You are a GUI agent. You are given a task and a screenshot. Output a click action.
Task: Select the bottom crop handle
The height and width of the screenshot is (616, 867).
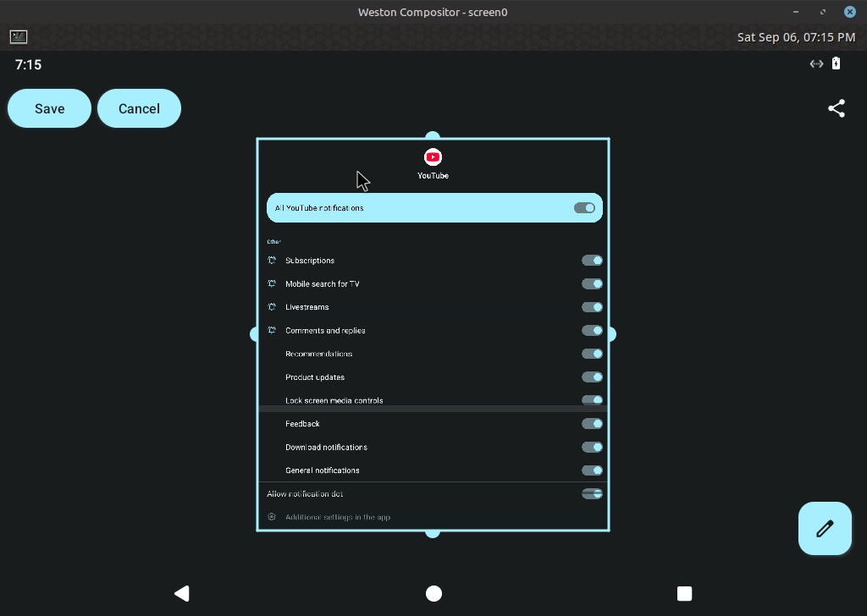point(433,532)
